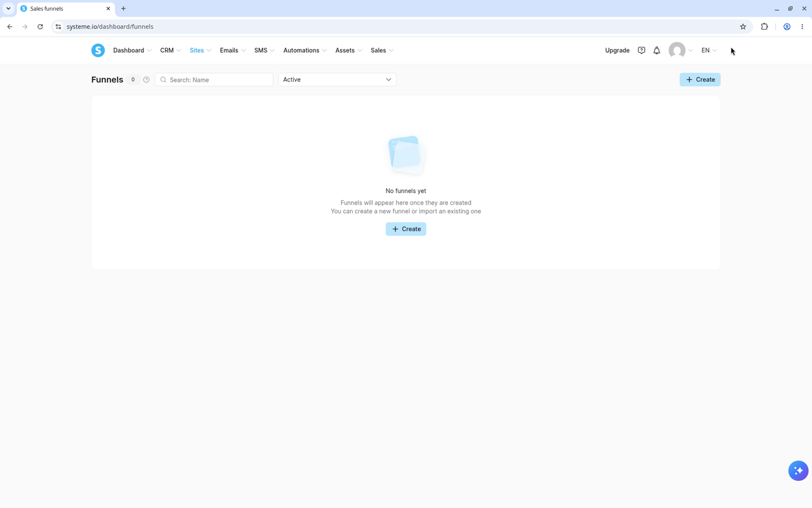
Task: View site information icon in address bar
Action: 58,27
